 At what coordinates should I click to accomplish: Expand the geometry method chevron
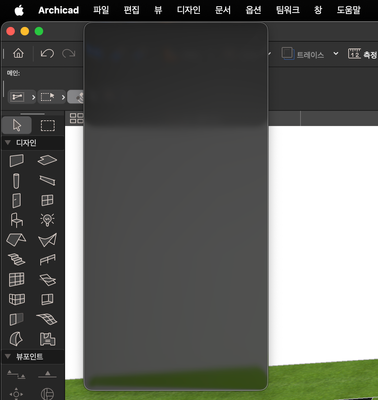pos(33,97)
